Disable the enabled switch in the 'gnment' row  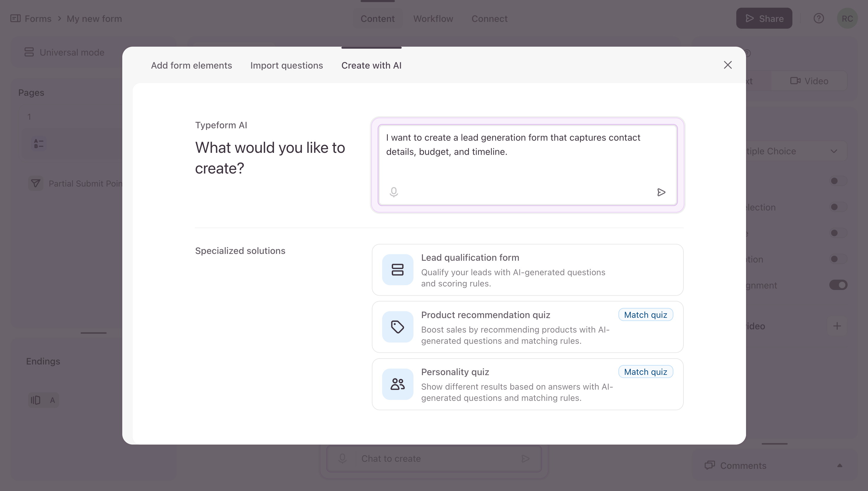(838, 285)
